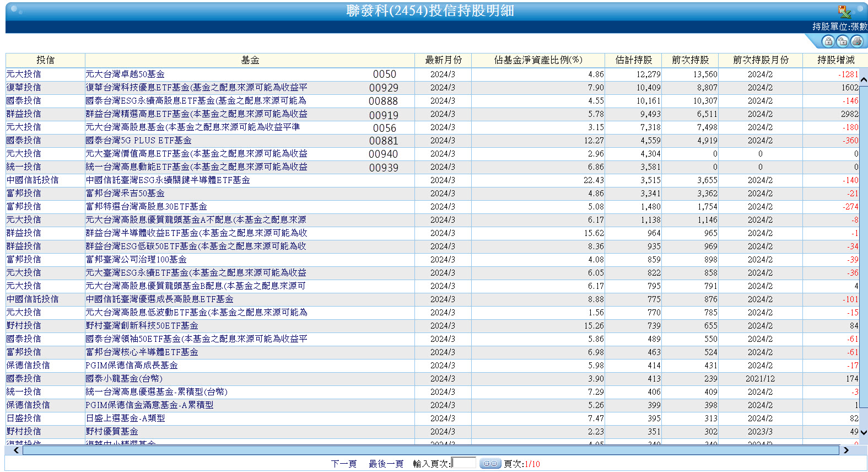
Task: Open 日盛投信 company link
Action: click(24, 419)
